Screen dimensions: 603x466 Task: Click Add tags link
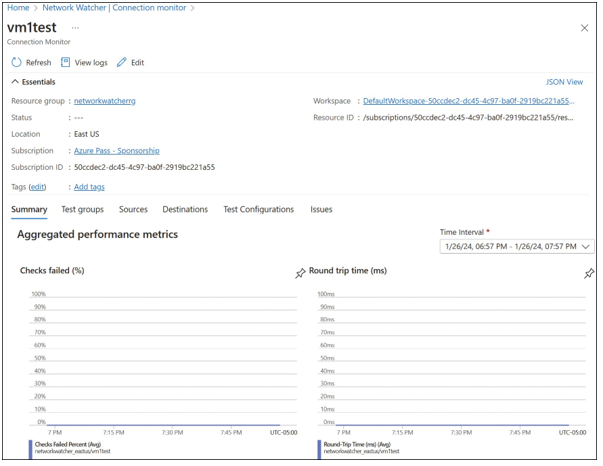[x=89, y=187]
